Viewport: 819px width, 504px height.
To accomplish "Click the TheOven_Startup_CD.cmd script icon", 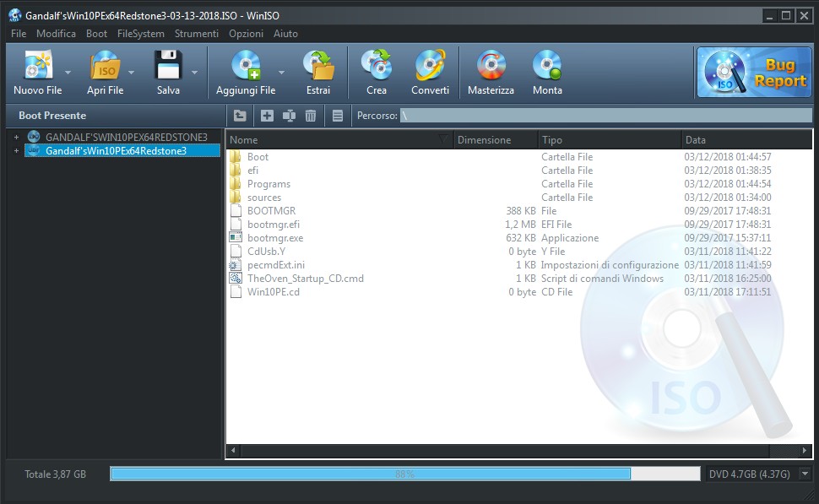I will (236, 279).
